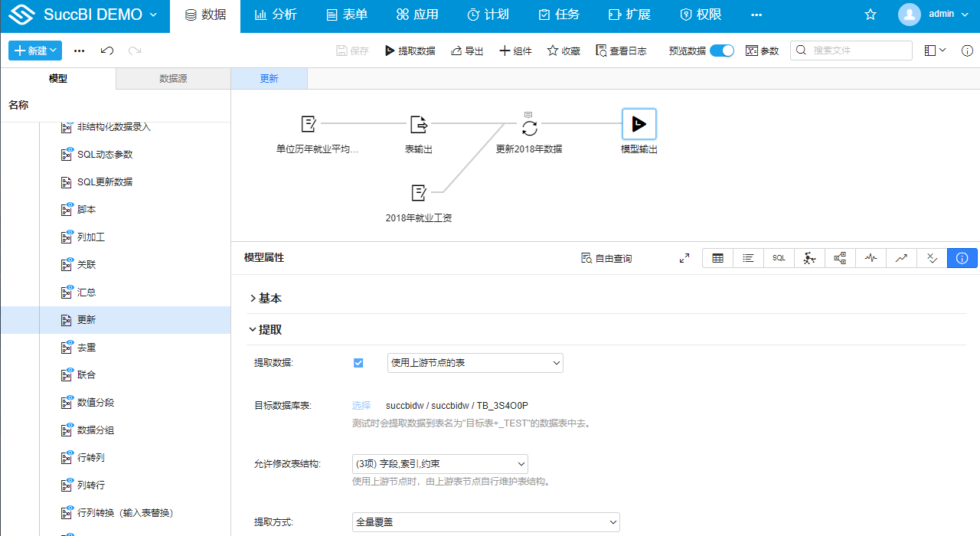
Task: Expand the properties panel to fullscreen
Action: [x=684, y=258]
